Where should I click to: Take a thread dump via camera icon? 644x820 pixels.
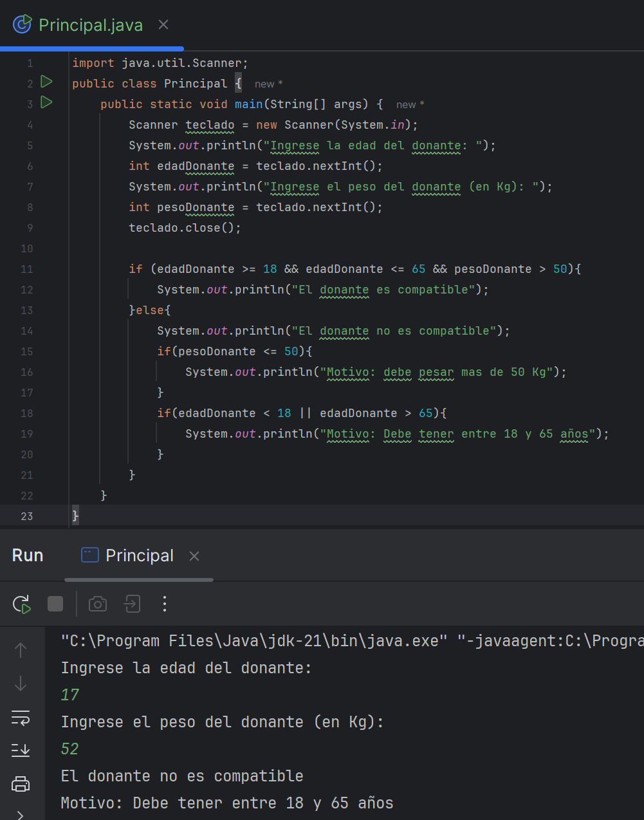point(98,604)
